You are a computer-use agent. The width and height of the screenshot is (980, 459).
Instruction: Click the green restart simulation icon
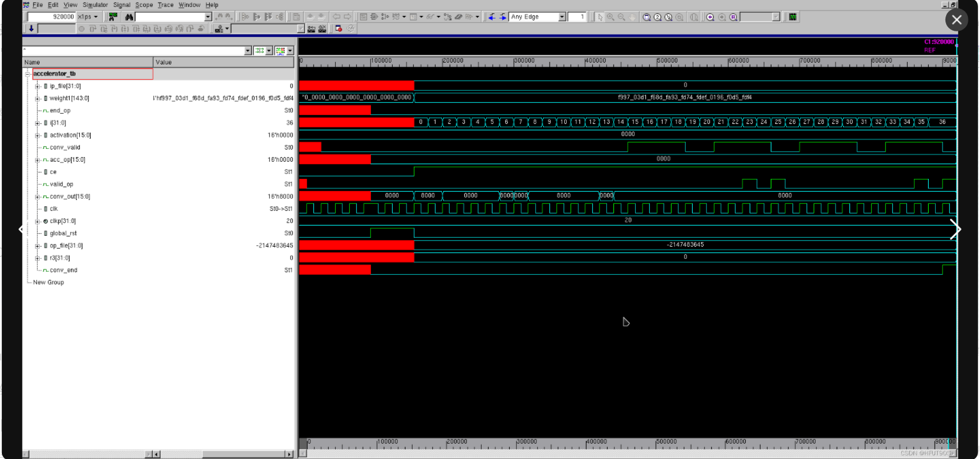[x=113, y=17]
